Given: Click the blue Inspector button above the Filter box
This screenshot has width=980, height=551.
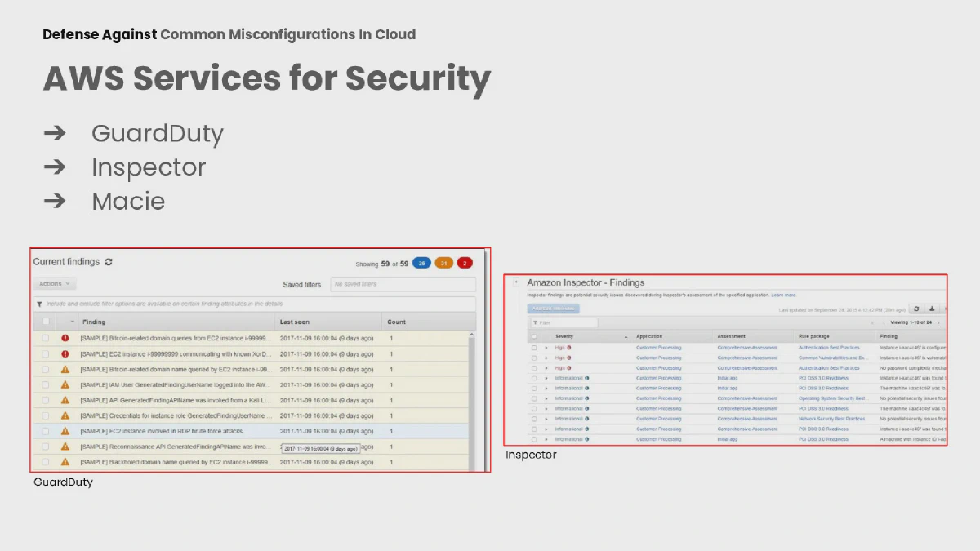Looking at the screenshot, I should pos(554,309).
